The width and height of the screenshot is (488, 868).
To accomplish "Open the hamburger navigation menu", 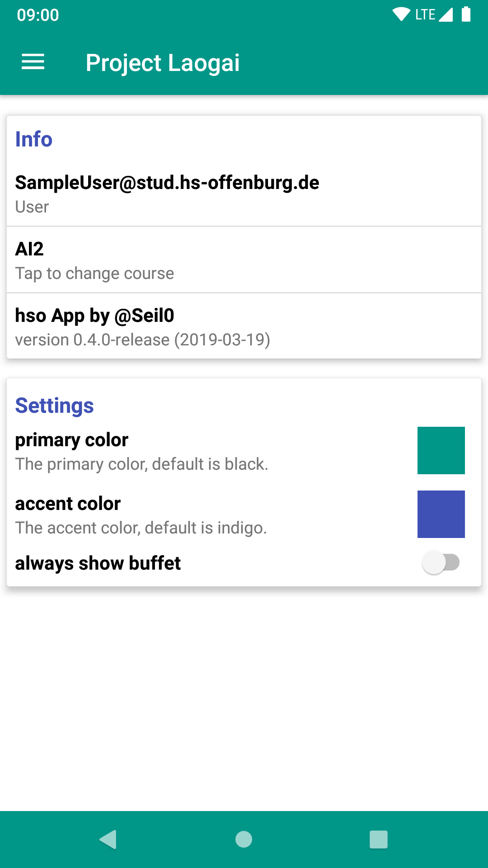I will (x=33, y=62).
